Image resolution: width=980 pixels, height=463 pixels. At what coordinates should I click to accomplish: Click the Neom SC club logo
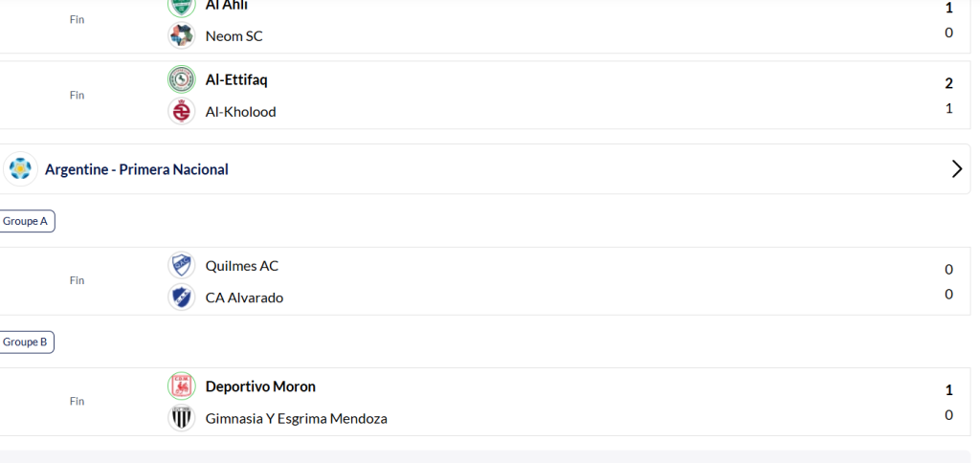[x=181, y=35]
